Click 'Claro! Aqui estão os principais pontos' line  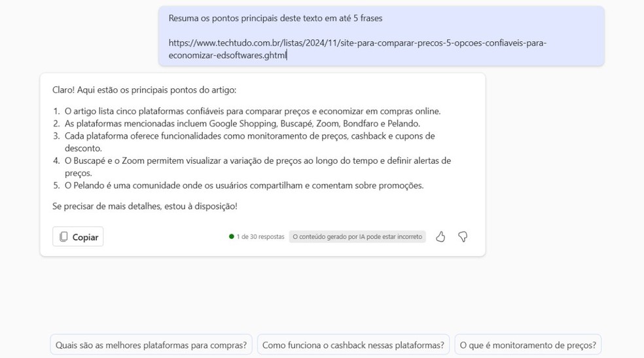click(144, 90)
